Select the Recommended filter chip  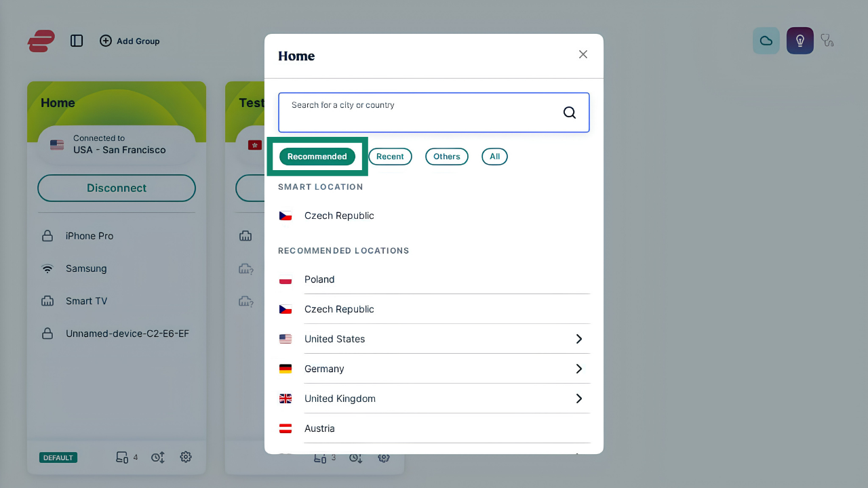[x=317, y=157]
